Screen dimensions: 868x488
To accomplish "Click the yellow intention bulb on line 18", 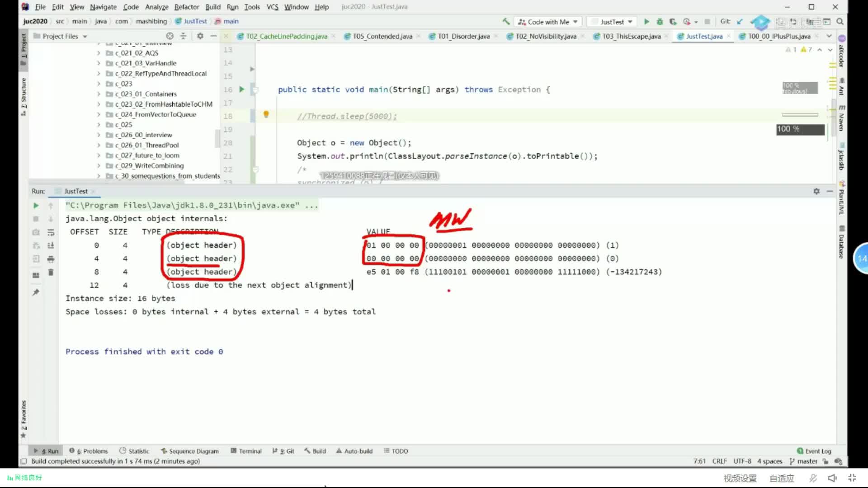I will pyautogui.click(x=266, y=115).
